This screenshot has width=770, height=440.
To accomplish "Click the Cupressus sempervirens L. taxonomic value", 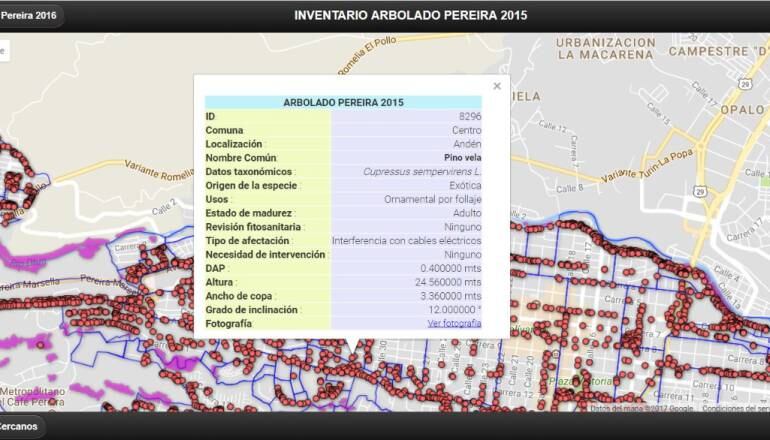I will pyautogui.click(x=421, y=172).
